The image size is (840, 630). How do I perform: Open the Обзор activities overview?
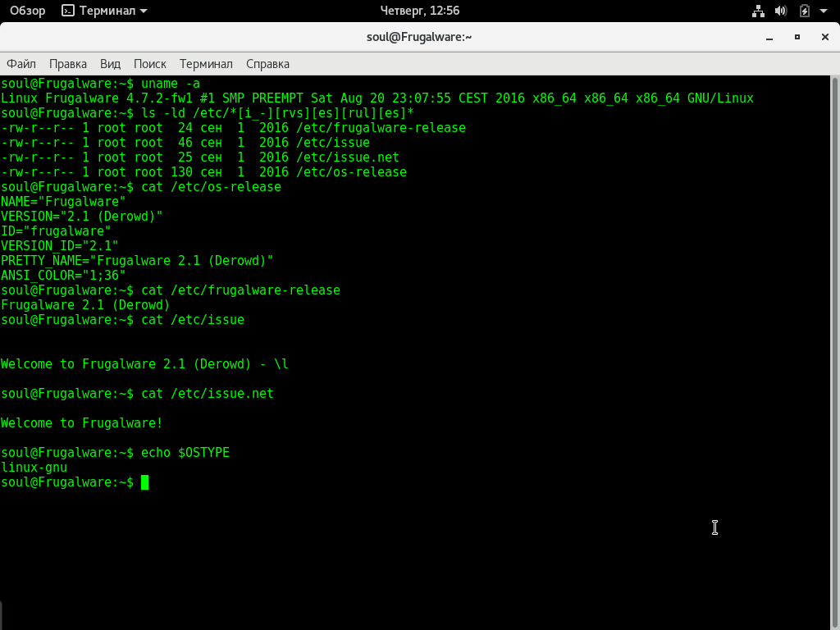[28, 11]
